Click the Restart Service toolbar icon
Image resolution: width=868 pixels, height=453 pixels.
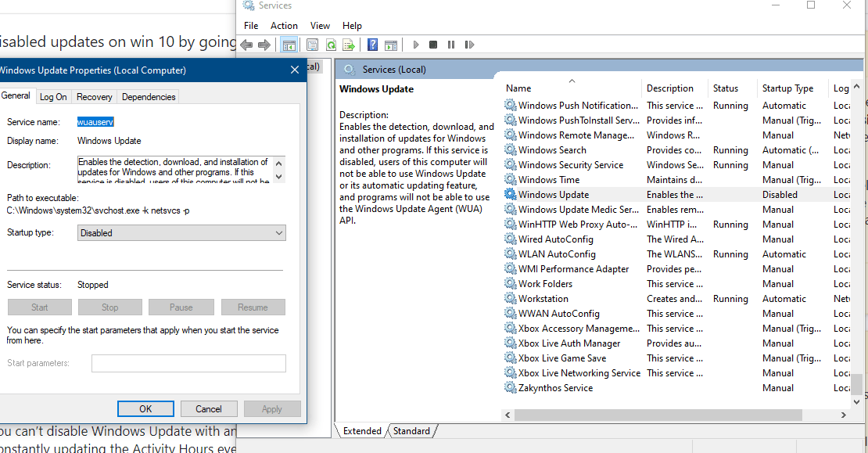pos(469,45)
